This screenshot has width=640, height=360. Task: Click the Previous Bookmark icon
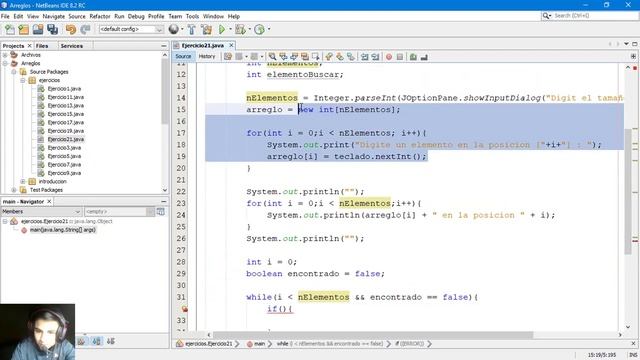[x=329, y=57]
